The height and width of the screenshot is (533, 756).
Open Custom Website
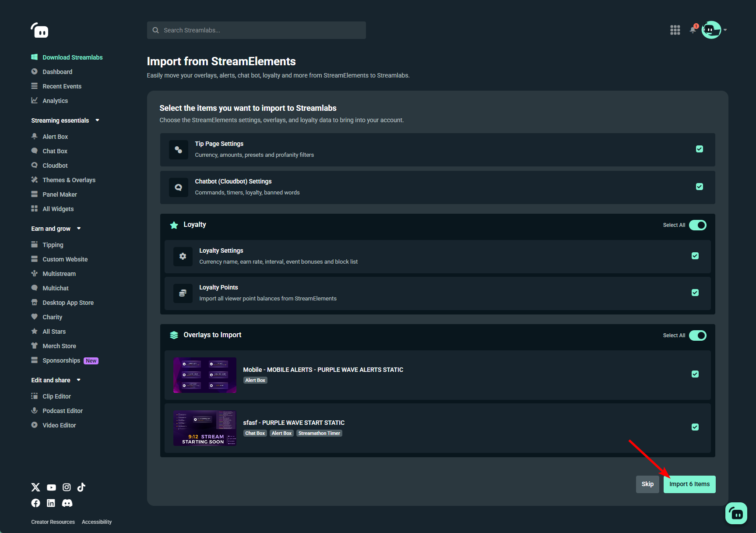click(60, 259)
